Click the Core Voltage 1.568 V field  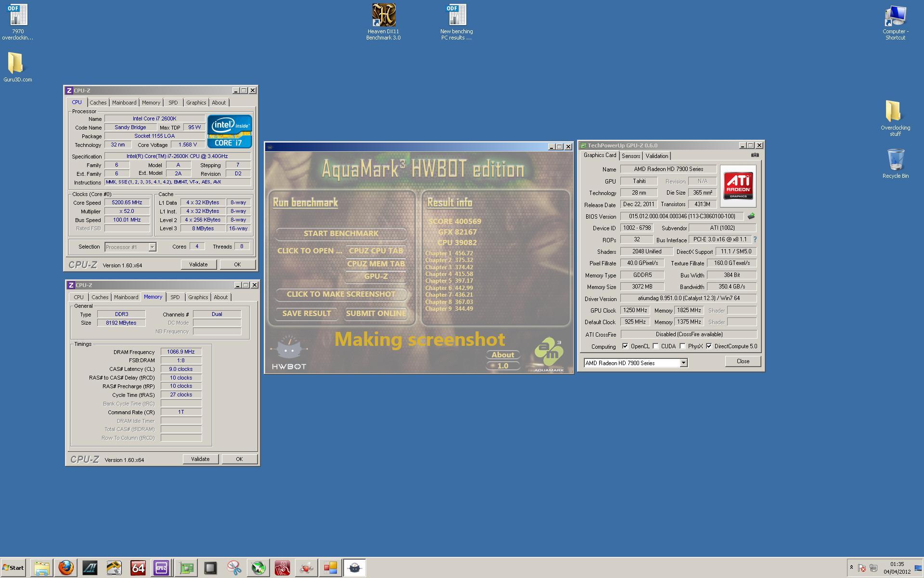click(x=188, y=144)
